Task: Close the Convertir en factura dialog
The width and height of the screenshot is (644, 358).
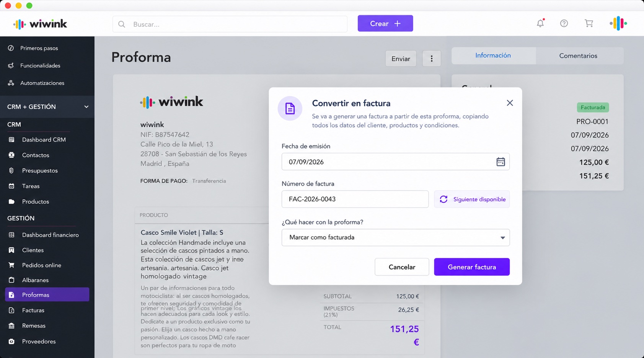Action: coord(510,103)
